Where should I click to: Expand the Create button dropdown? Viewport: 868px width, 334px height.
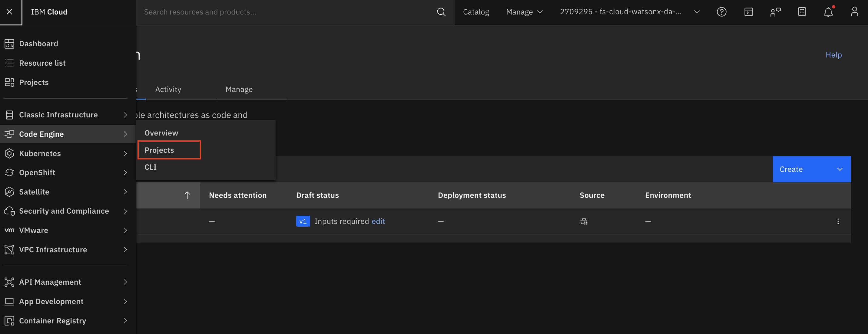(840, 169)
